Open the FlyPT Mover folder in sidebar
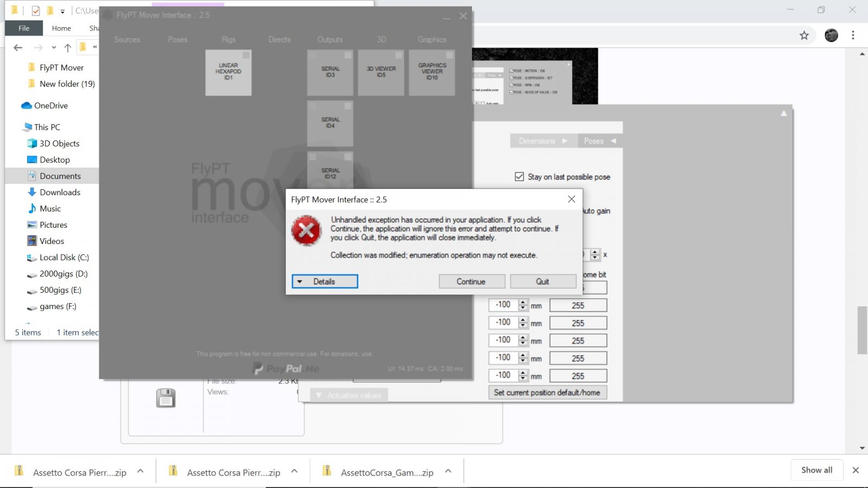The height and width of the screenshot is (488, 868). pos(61,67)
